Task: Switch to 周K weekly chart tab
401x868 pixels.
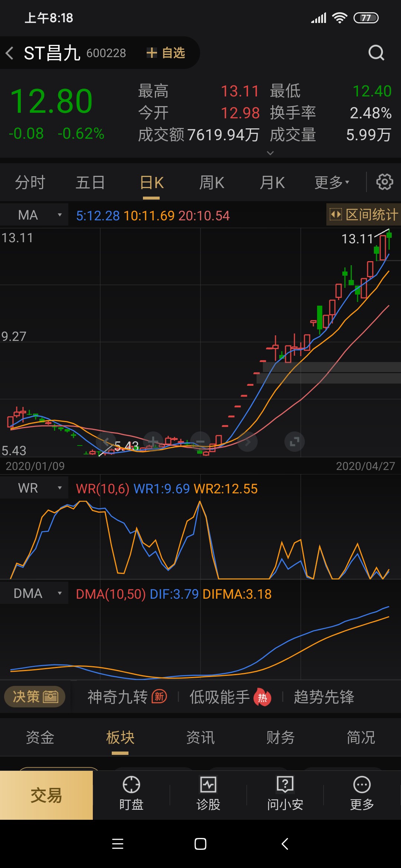Action: click(212, 183)
